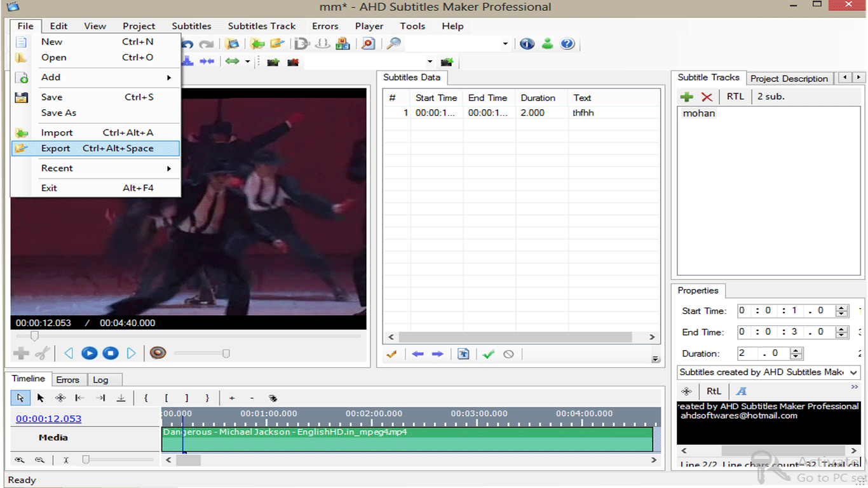Image resolution: width=868 pixels, height=488 pixels.
Task: Click the blue left arrow below subtitles data
Action: 417,354
